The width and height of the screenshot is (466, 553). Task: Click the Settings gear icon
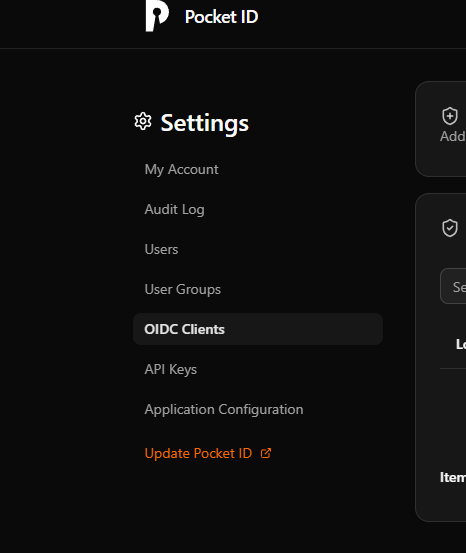pos(143,121)
